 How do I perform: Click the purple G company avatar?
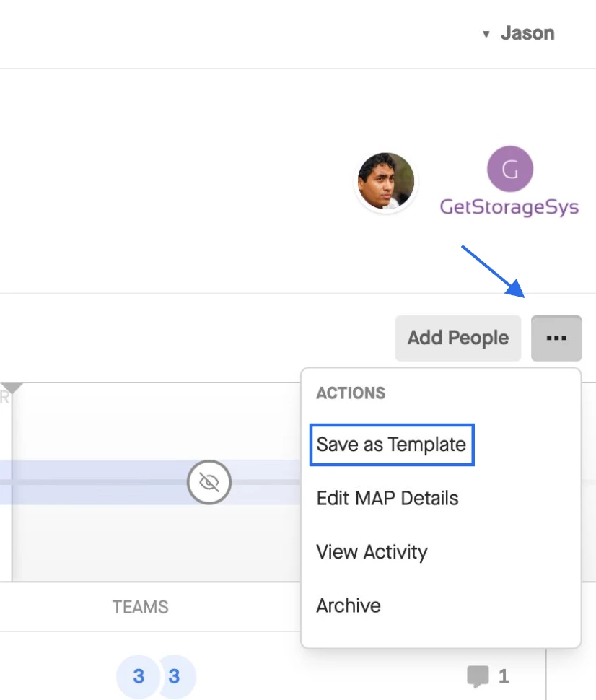[509, 170]
